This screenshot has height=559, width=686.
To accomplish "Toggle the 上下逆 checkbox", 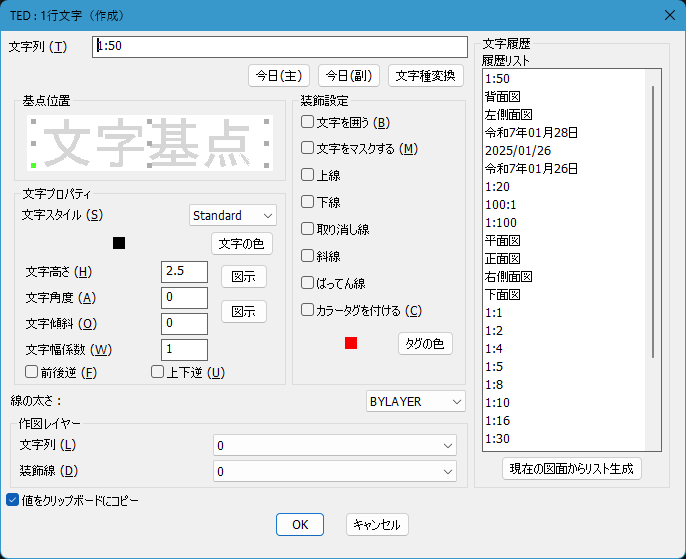I will coord(157,372).
